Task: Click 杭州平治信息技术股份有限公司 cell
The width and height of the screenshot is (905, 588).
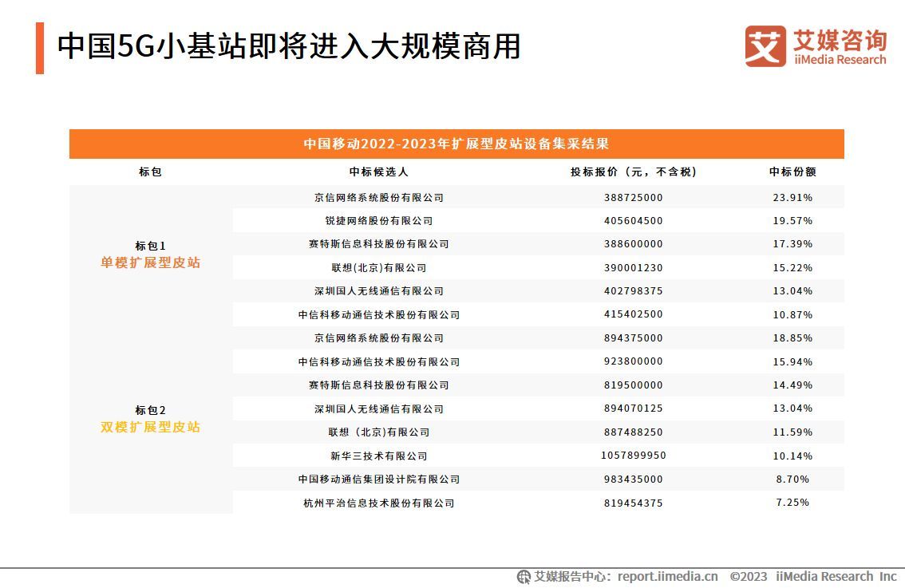Action: (x=378, y=503)
